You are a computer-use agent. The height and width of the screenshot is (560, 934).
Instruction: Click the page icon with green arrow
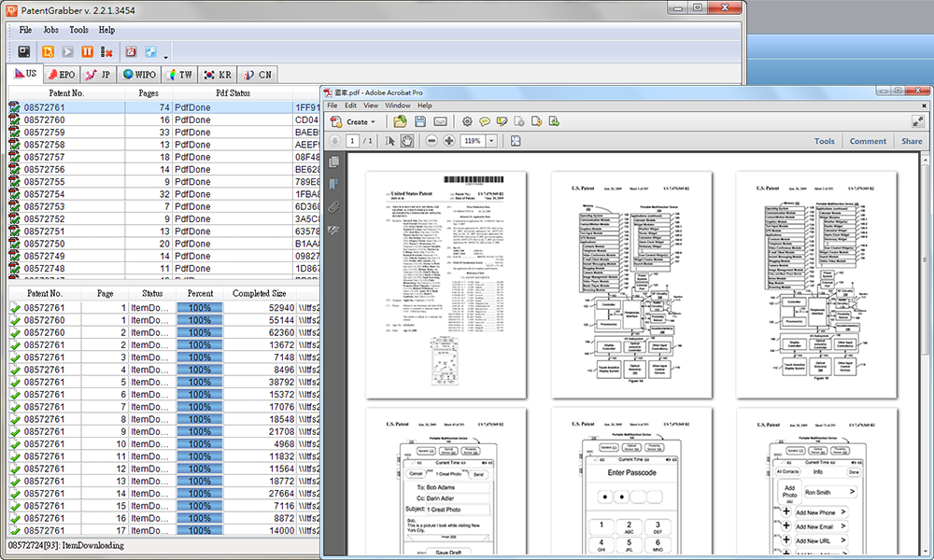pos(554,121)
